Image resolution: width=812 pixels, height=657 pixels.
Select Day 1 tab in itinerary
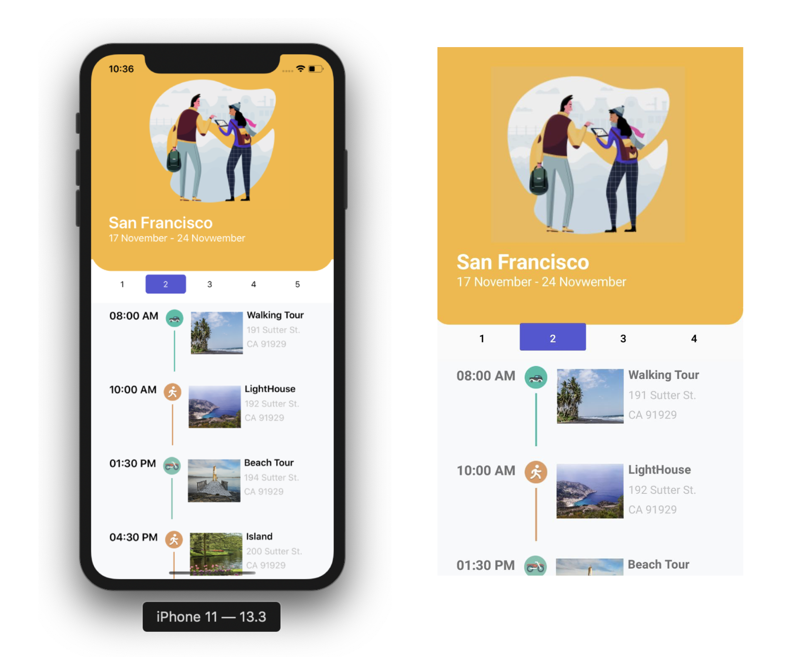[122, 283]
